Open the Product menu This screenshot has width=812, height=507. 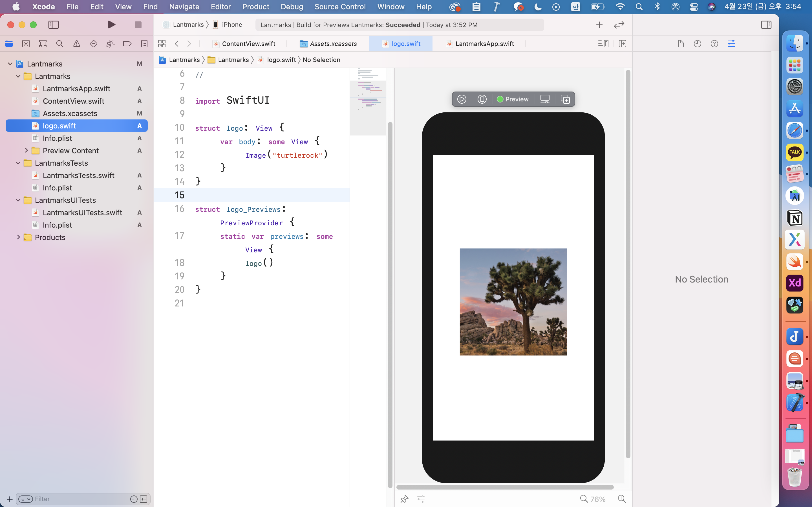click(255, 7)
